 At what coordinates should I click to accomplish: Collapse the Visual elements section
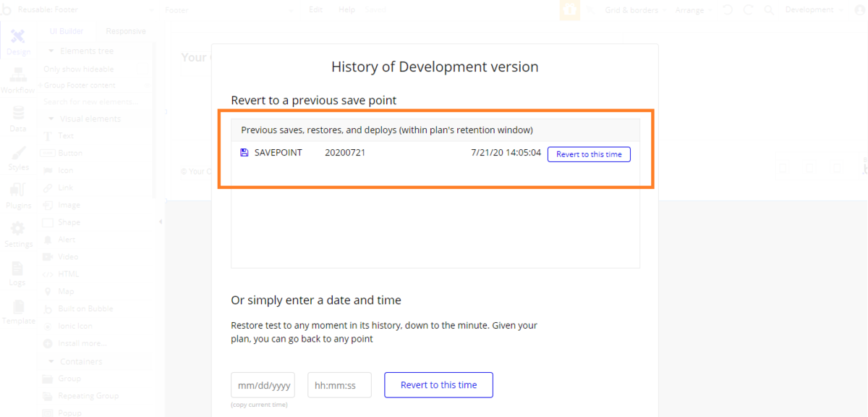coord(51,119)
